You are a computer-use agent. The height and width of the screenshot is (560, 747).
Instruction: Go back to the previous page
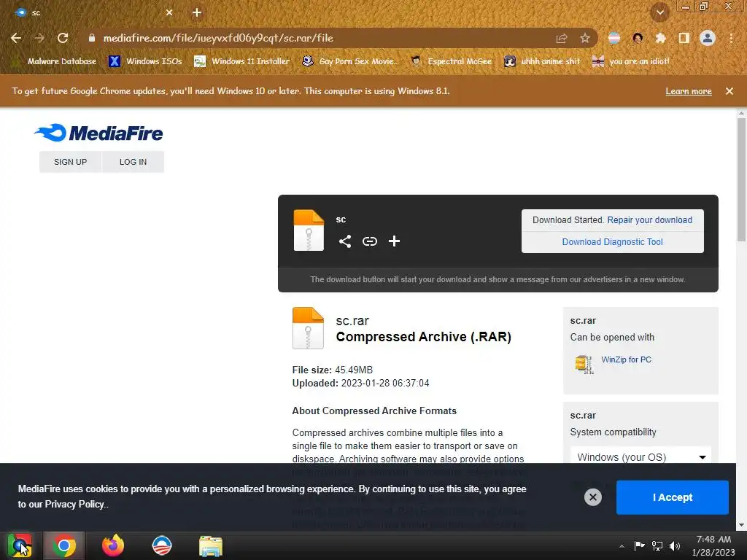point(16,38)
